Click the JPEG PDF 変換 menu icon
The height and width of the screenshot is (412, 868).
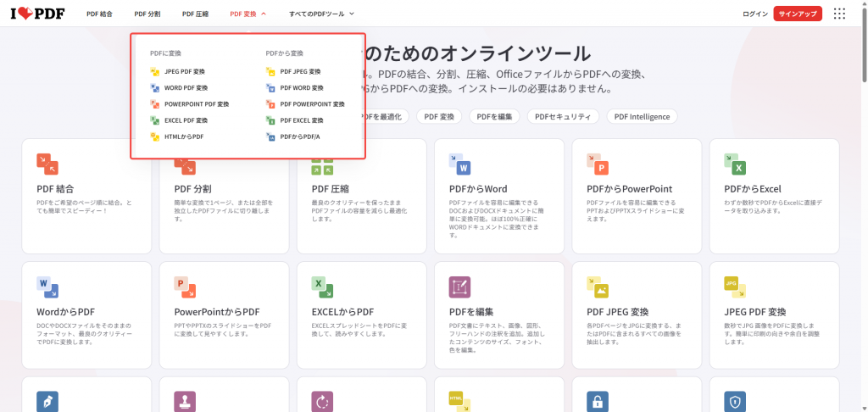pyautogui.click(x=155, y=71)
